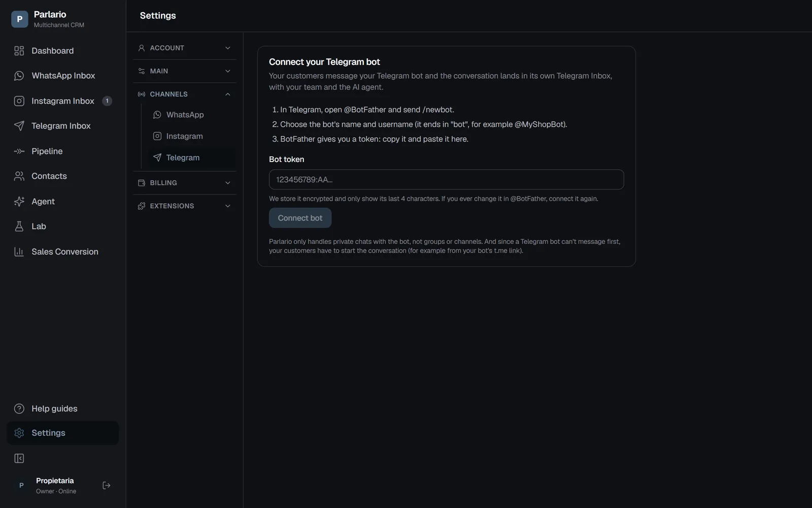
Task: Click the Connect bot button
Action: pyautogui.click(x=300, y=218)
